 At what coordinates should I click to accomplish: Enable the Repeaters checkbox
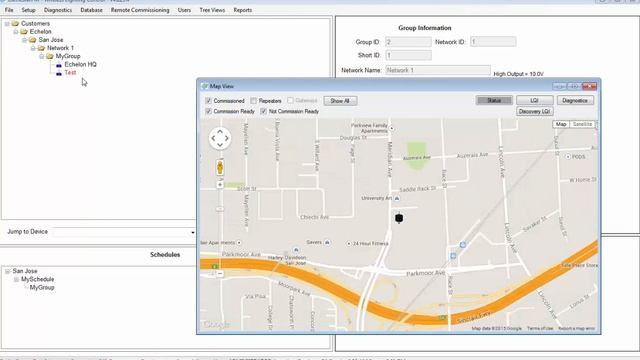[x=253, y=101]
